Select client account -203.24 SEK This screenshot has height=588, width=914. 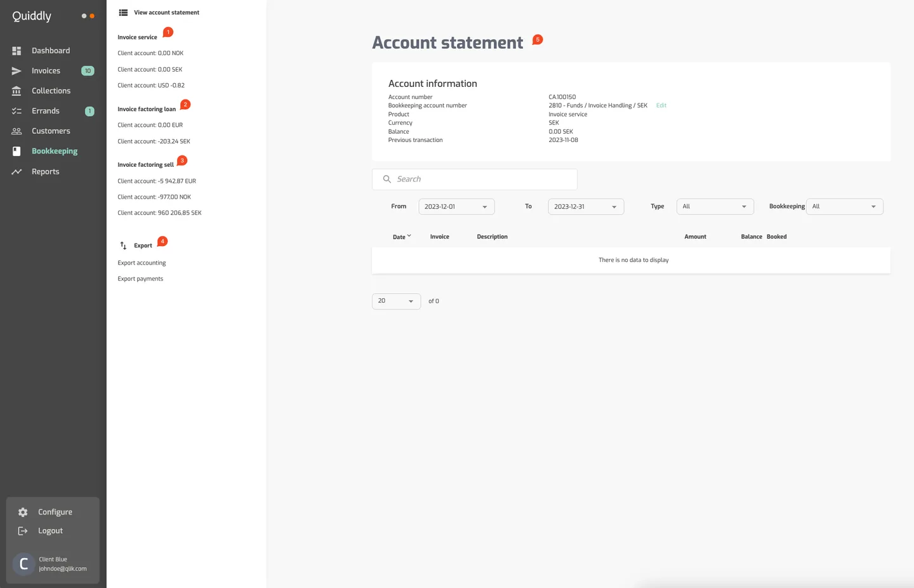click(x=154, y=141)
